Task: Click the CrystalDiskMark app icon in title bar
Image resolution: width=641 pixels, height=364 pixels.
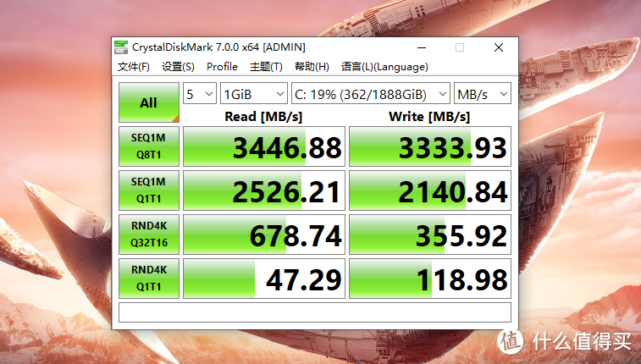Action: 121,47
